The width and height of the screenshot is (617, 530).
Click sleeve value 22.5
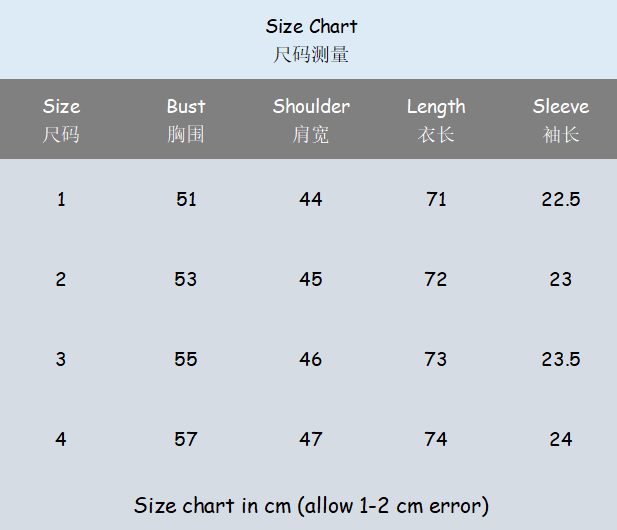point(561,199)
